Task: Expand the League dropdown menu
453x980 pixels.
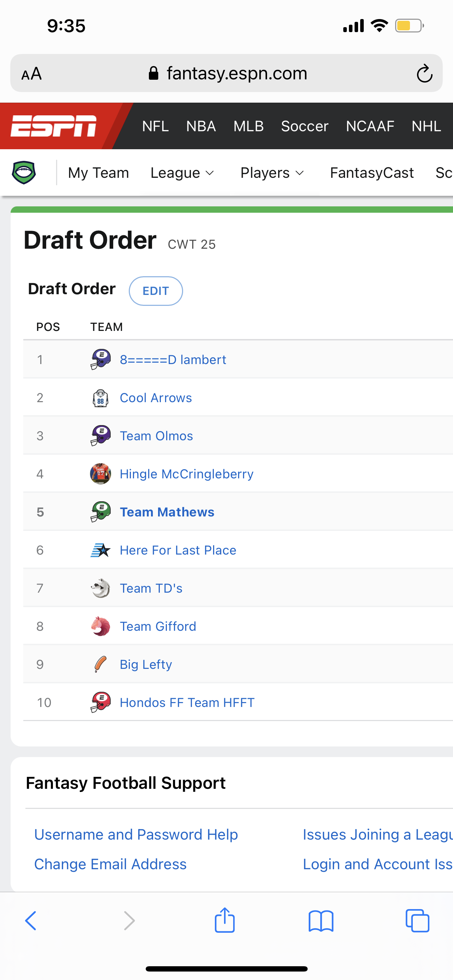Action: [x=182, y=173]
